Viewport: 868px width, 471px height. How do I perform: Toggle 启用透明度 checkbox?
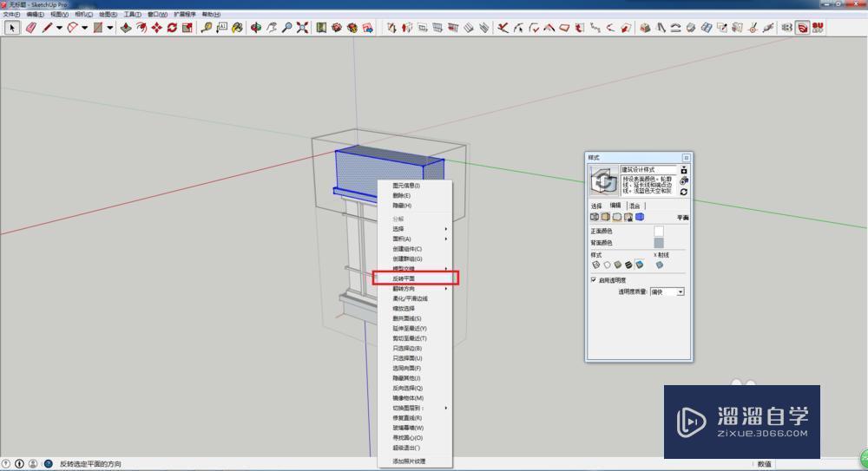594,280
